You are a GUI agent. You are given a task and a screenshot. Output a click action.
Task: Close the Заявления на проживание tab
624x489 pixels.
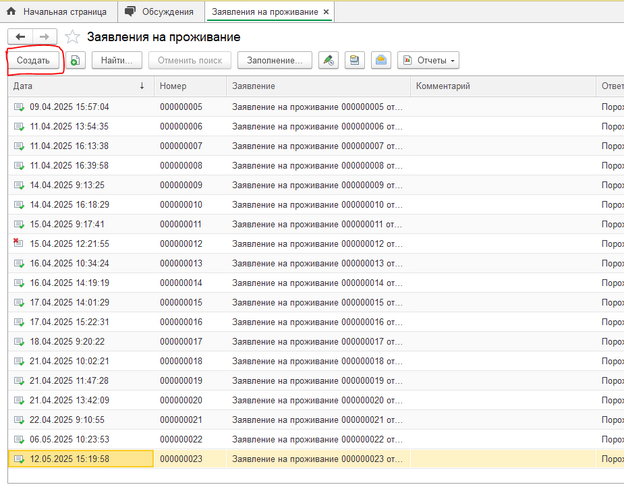pos(326,12)
